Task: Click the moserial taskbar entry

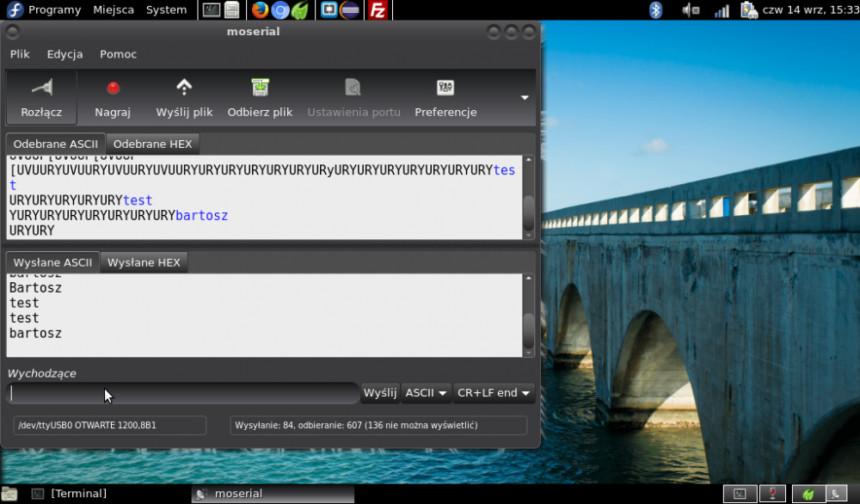Action: click(273, 494)
